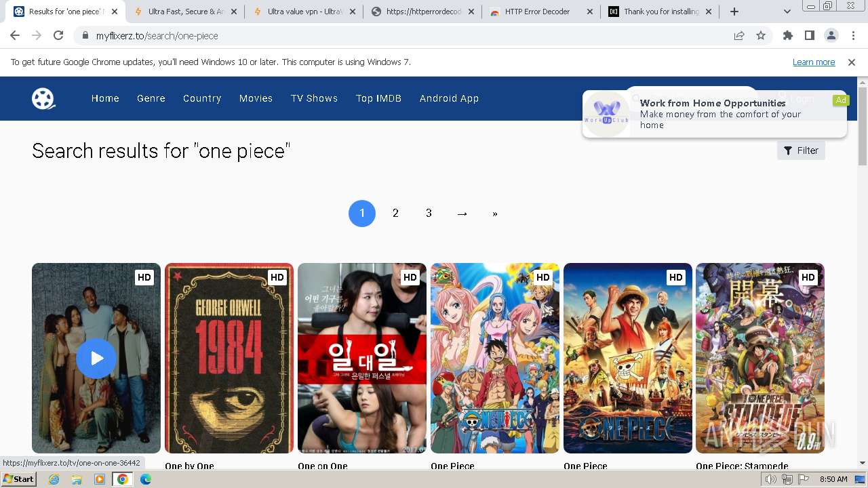Screen dimensions: 868x488
Task: Click the site lock icon in address bar
Action: [x=85, y=36]
